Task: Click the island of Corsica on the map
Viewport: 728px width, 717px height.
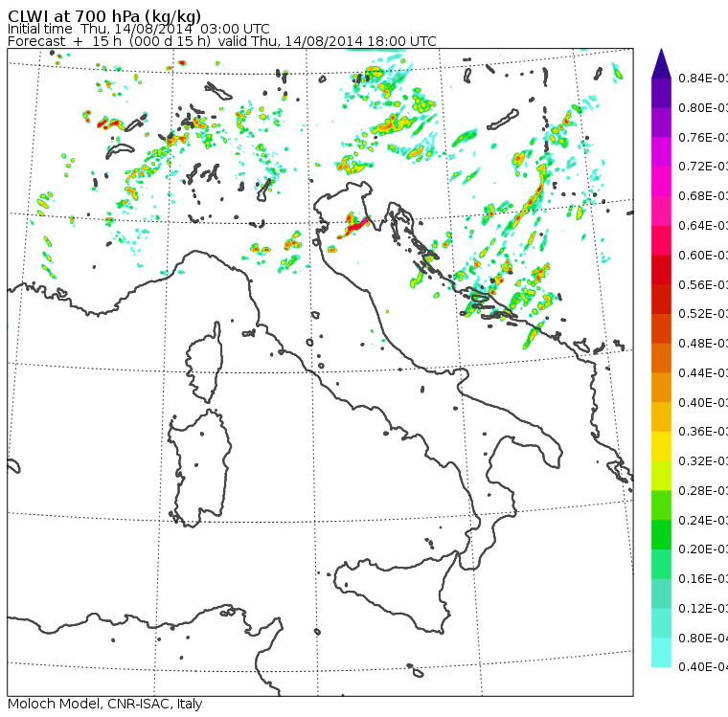Action: click(204, 363)
